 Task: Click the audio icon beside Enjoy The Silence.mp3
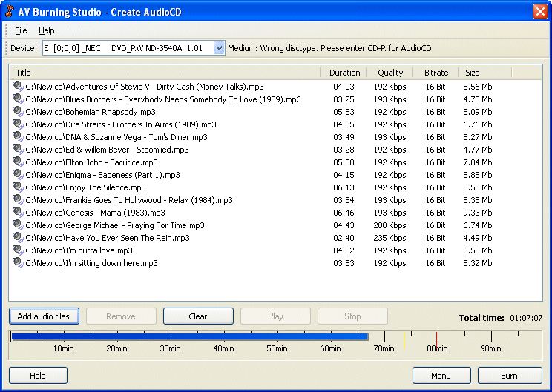pos(18,187)
